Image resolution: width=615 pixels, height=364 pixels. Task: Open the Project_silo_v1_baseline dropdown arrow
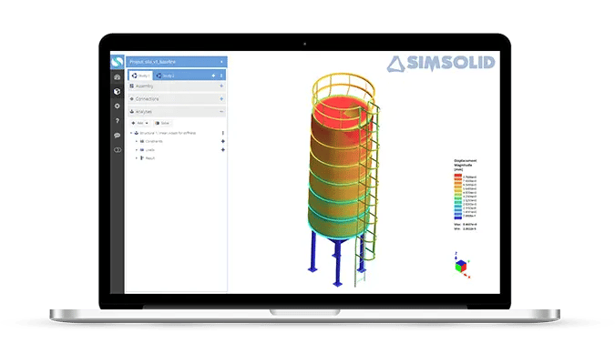(x=221, y=62)
